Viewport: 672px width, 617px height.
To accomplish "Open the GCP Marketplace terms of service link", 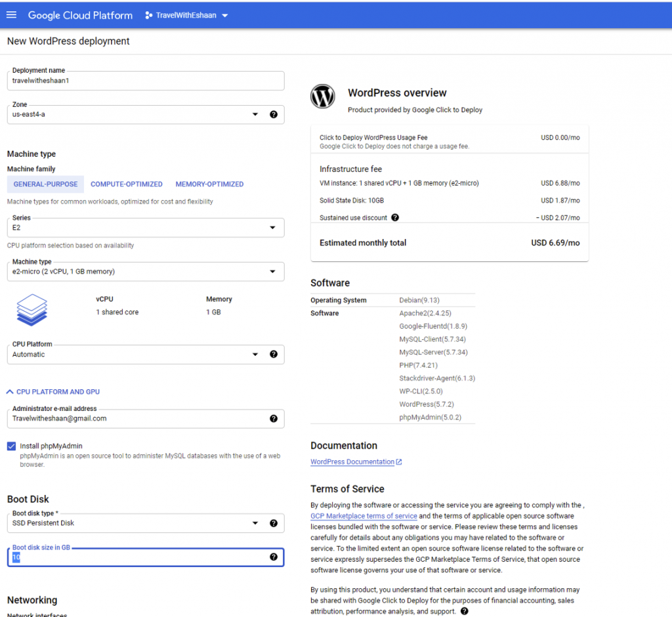I will click(x=364, y=516).
